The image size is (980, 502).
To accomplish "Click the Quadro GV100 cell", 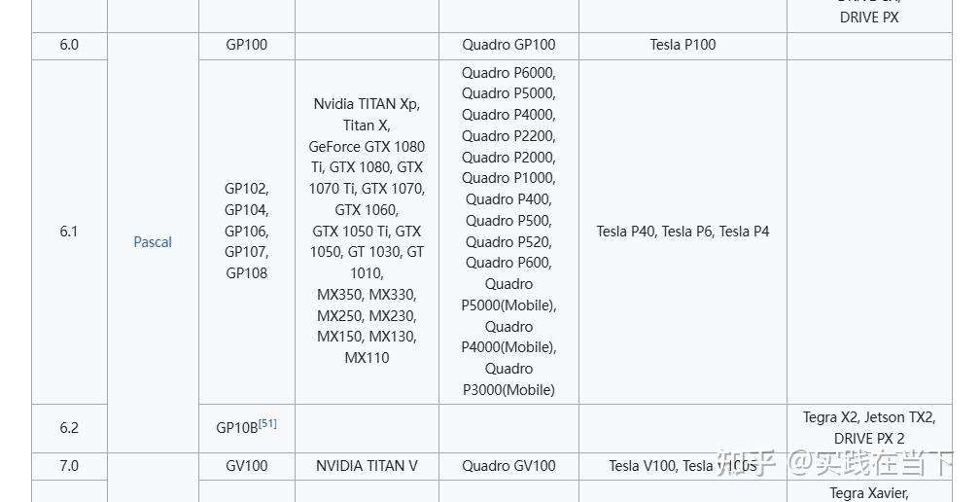I will (508, 466).
